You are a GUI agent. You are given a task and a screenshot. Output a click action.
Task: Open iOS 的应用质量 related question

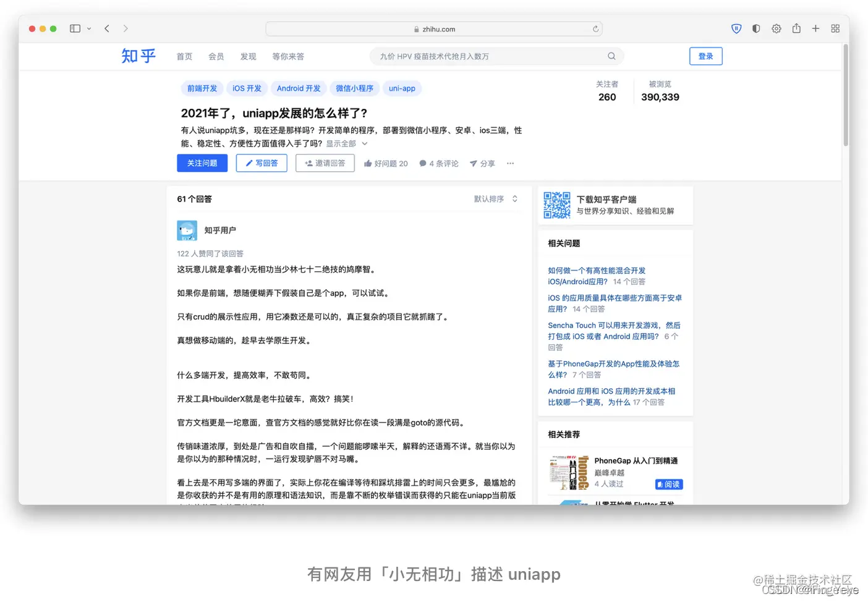click(x=615, y=303)
